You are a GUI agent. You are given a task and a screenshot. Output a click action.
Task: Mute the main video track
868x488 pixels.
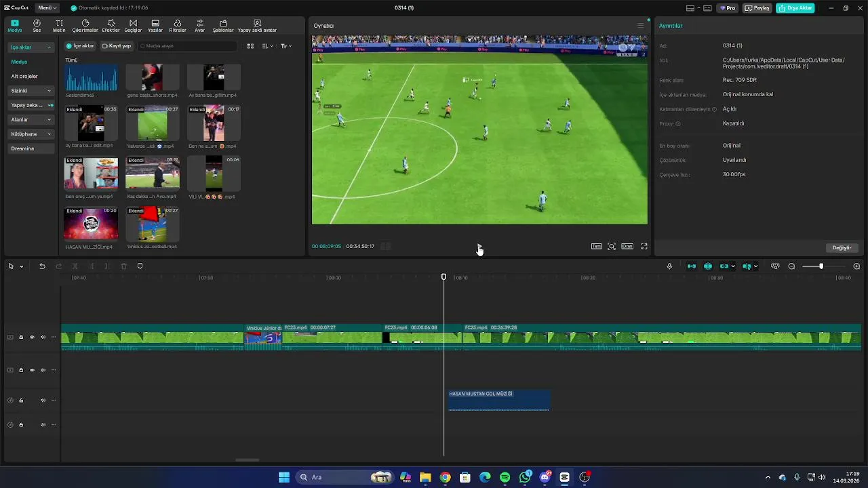[43, 337]
